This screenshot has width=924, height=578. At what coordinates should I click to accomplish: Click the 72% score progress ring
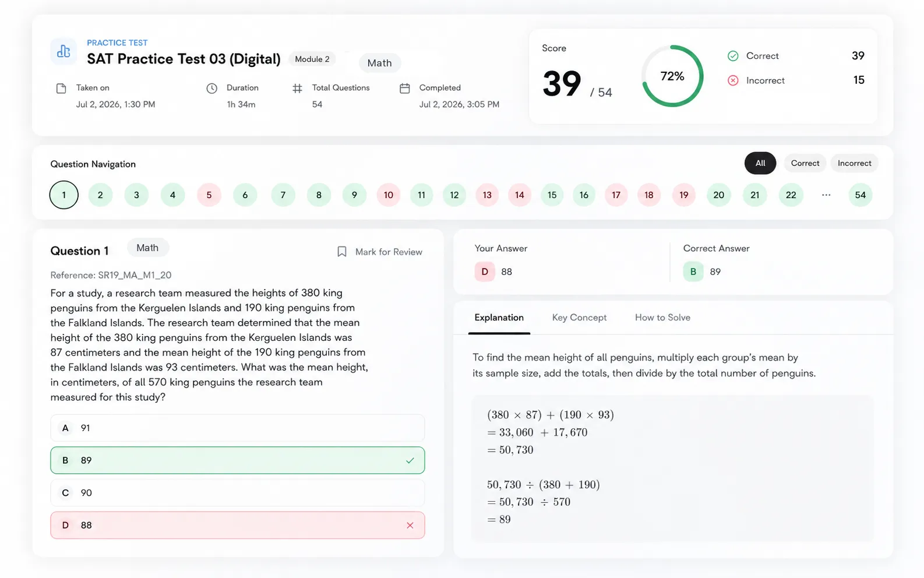pos(672,76)
